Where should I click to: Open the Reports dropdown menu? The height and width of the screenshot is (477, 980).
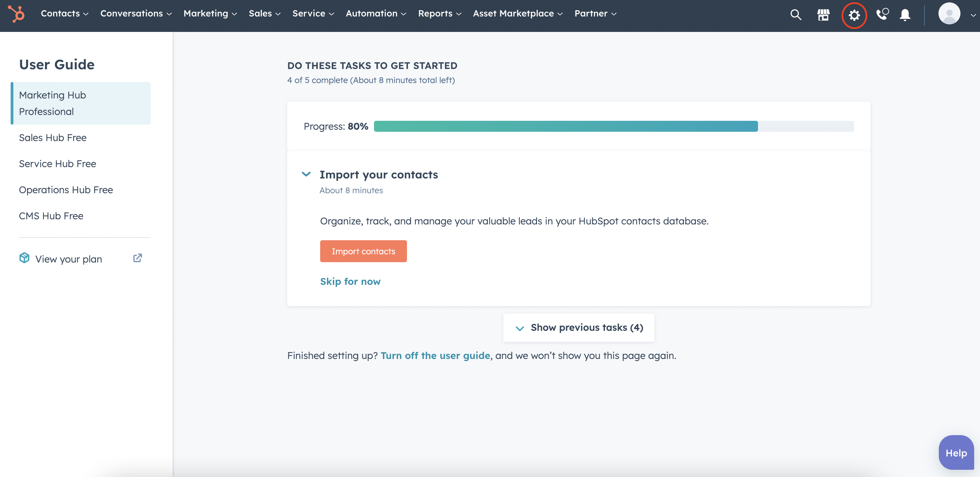point(440,13)
